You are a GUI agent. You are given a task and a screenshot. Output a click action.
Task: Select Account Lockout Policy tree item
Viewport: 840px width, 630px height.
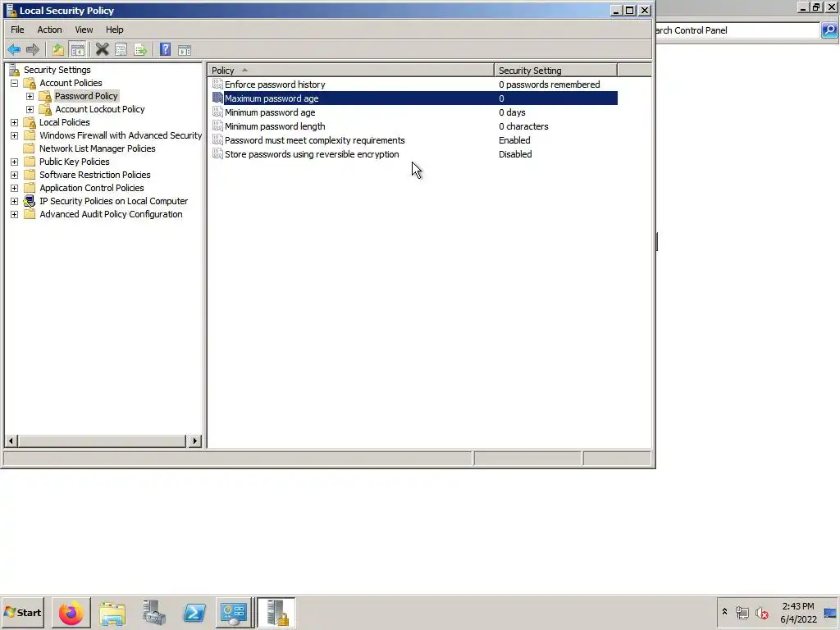click(99, 109)
